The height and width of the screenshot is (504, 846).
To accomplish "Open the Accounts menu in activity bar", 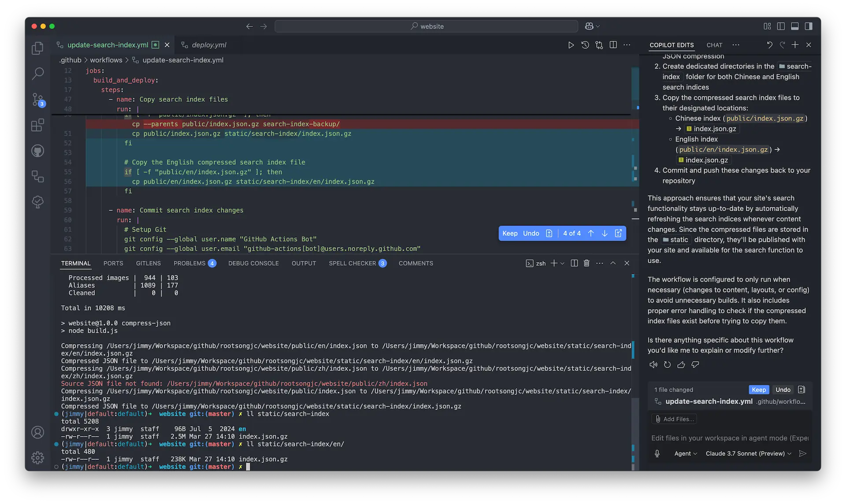I will click(37, 432).
